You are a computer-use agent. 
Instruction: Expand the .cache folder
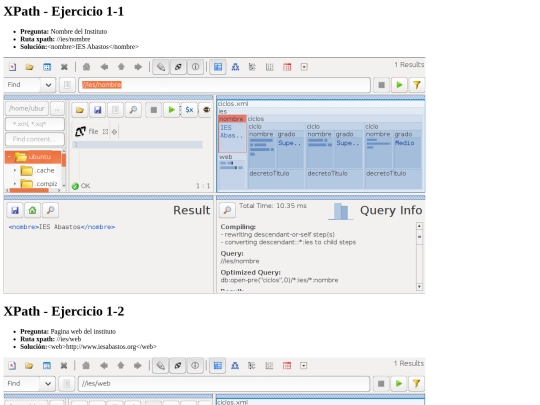15,170
